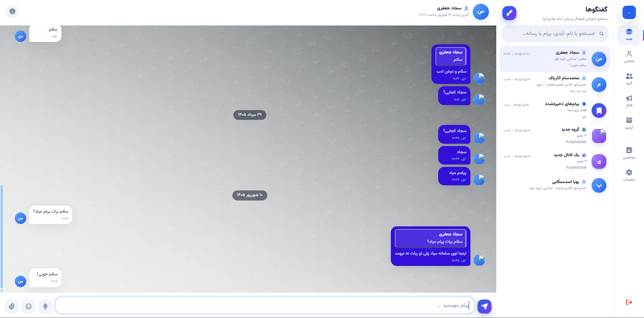This screenshot has width=644, height=318.
Task: Click the logout icon in sidebar
Action: tap(629, 302)
